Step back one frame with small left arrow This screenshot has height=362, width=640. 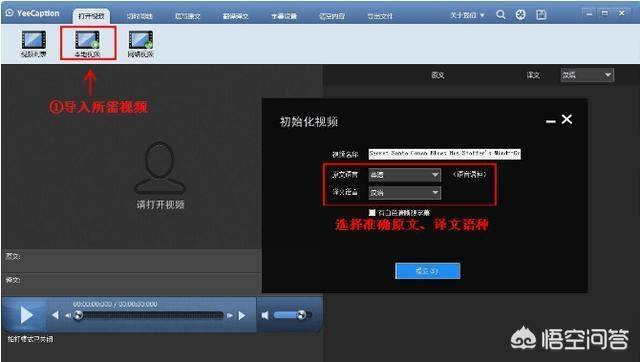pos(68,315)
